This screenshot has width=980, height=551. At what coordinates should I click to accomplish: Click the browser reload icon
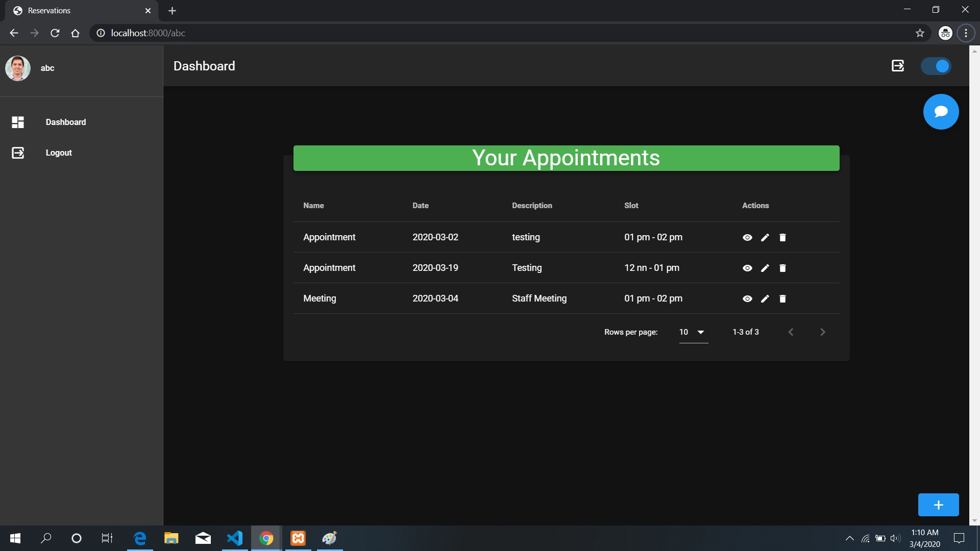(x=55, y=33)
